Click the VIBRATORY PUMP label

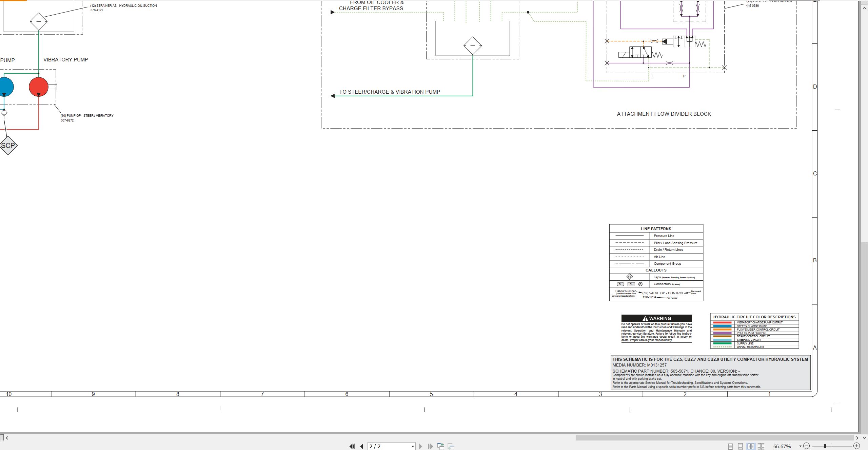66,60
